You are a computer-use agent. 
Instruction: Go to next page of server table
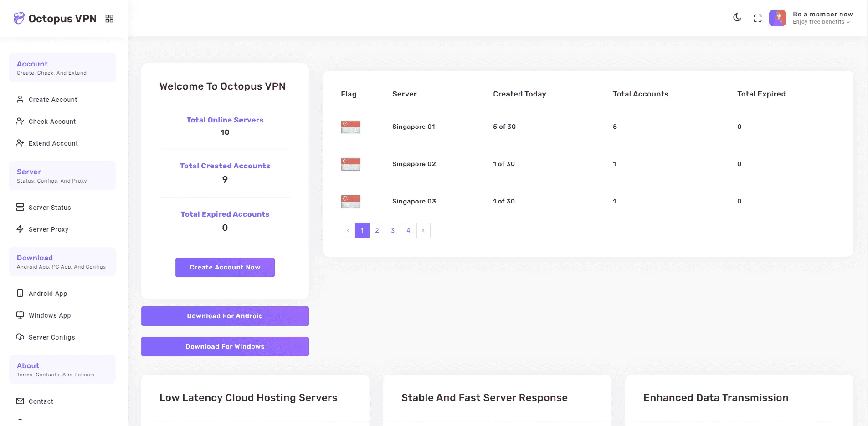pyautogui.click(x=423, y=230)
